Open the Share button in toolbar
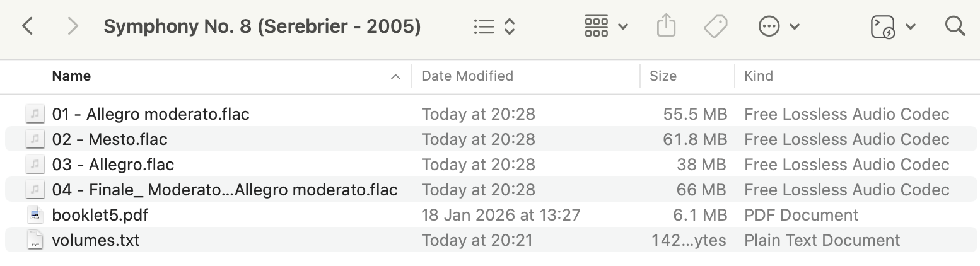 [666, 26]
